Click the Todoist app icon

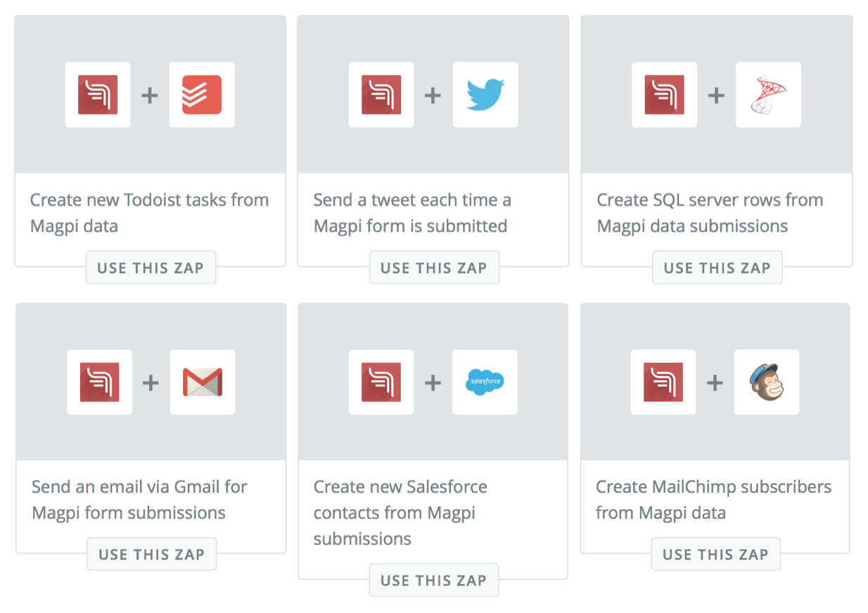point(202,95)
